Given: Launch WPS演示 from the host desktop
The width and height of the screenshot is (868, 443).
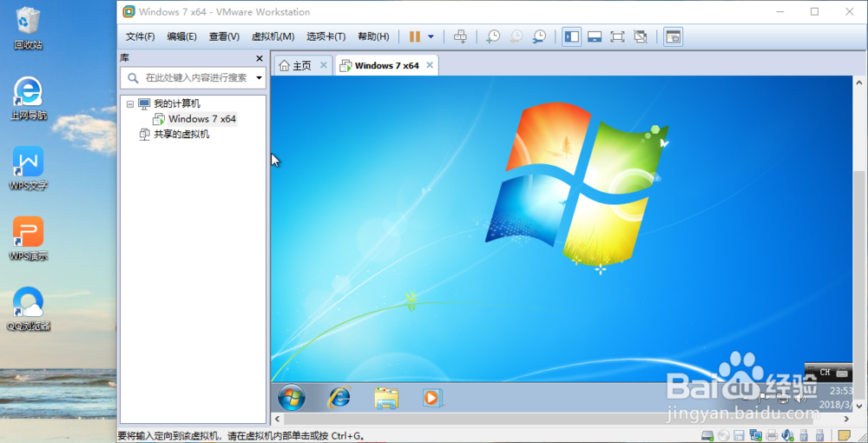Looking at the screenshot, I should pyautogui.click(x=29, y=239).
